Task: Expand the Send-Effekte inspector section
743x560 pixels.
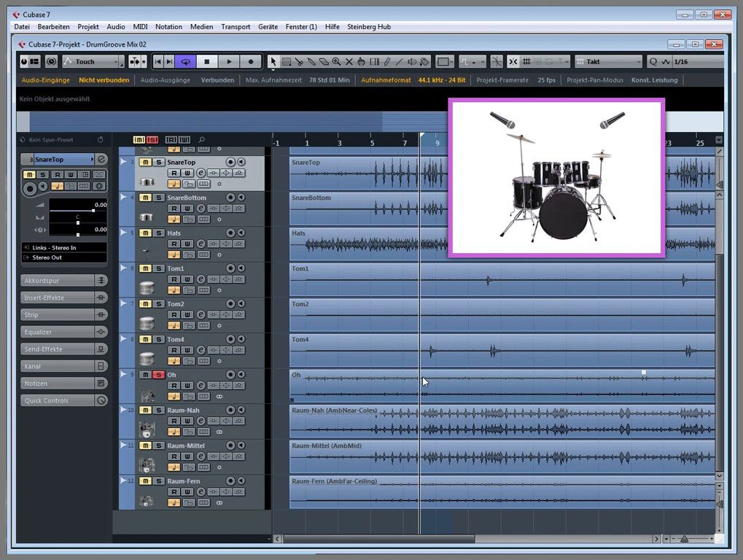Action: (64, 349)
